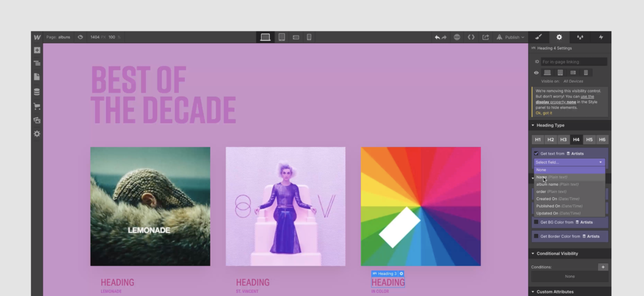The width and height of the screenshot is (644, 296).
Task: Set heading type to H5
Action: (589, 140)
